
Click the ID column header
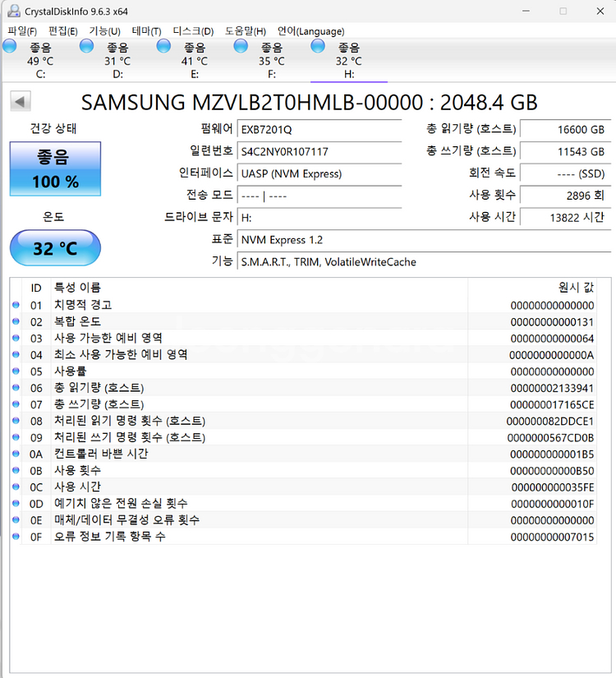coord(36,288)
